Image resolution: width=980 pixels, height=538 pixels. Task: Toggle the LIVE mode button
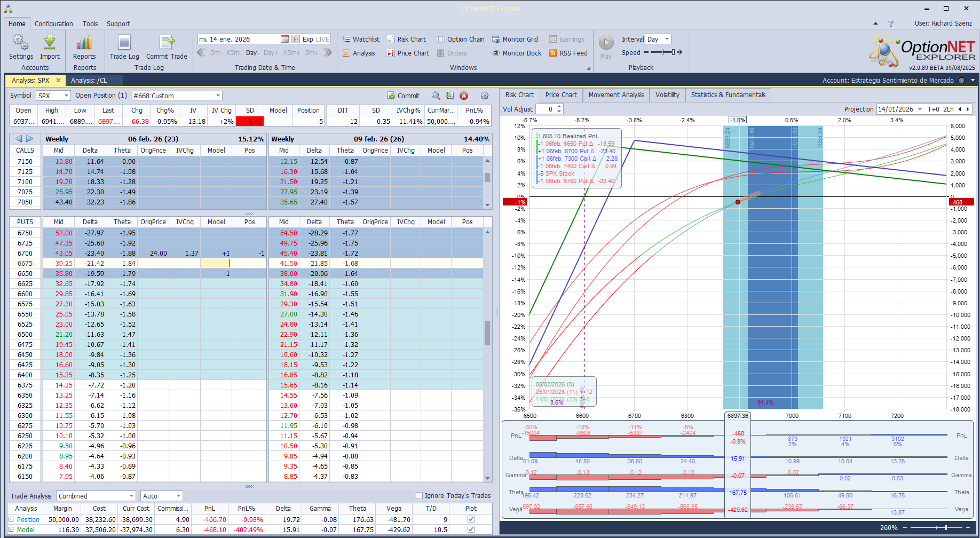pyautogui.click(x=323, y=39)
